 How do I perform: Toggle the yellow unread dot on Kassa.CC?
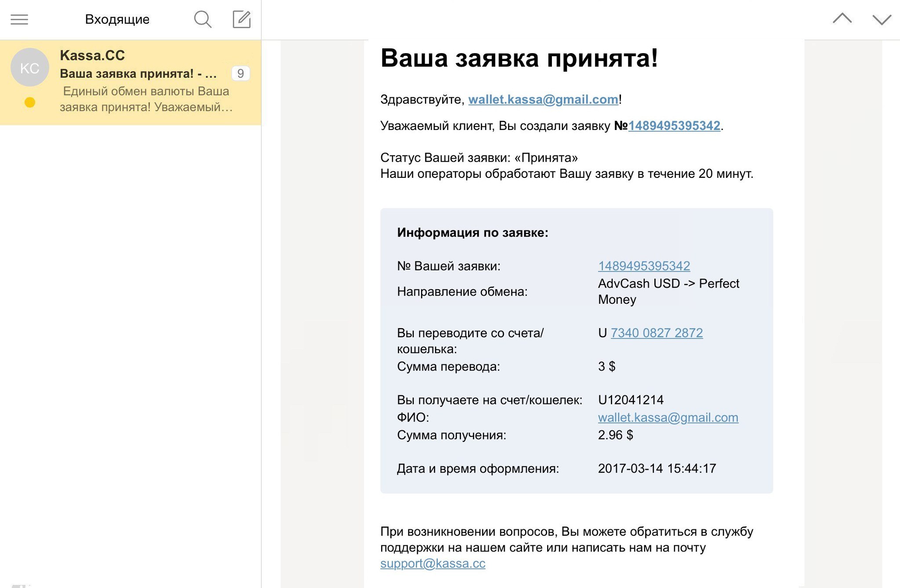pos(30,102)
